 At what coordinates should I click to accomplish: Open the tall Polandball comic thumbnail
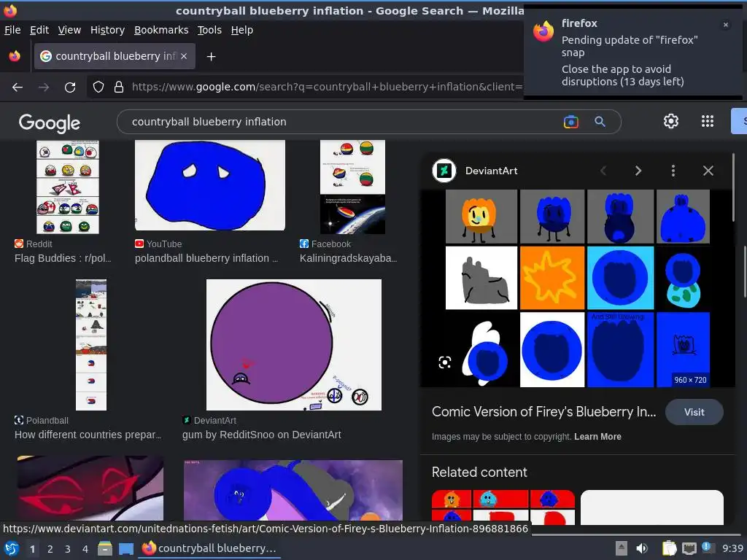click(x=91, y=345)
